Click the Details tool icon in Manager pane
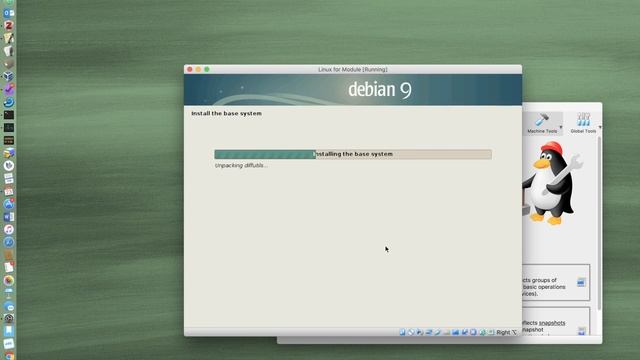Image resolution: width=640 pixels, height=360 pixels. (581, 282)
